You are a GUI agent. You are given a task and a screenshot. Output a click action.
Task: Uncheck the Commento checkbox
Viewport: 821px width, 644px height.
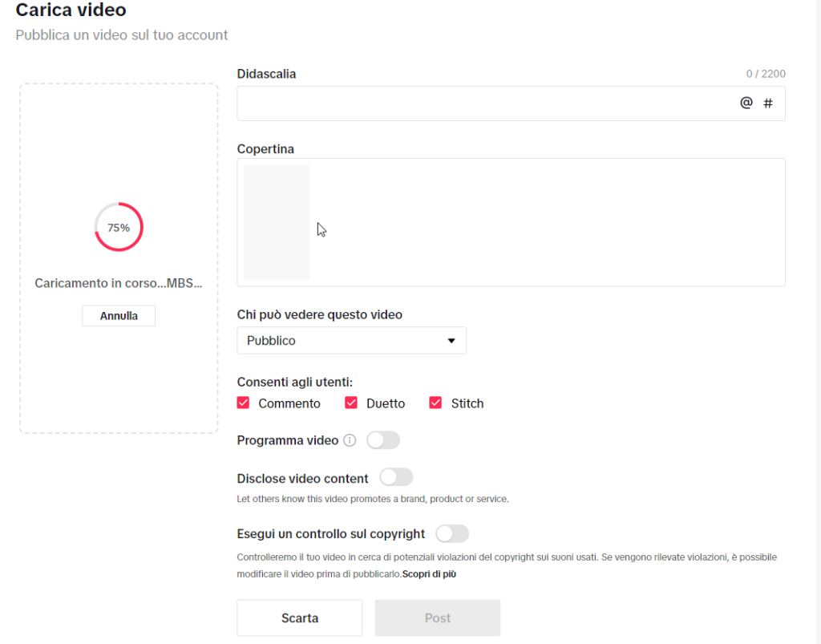coord(243,403)
